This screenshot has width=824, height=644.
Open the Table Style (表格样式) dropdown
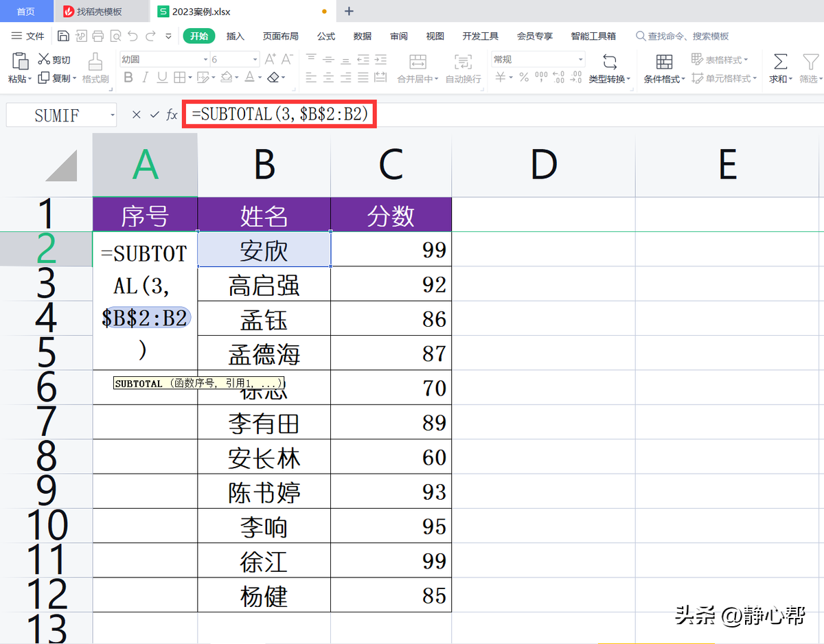tap(720, 60)
